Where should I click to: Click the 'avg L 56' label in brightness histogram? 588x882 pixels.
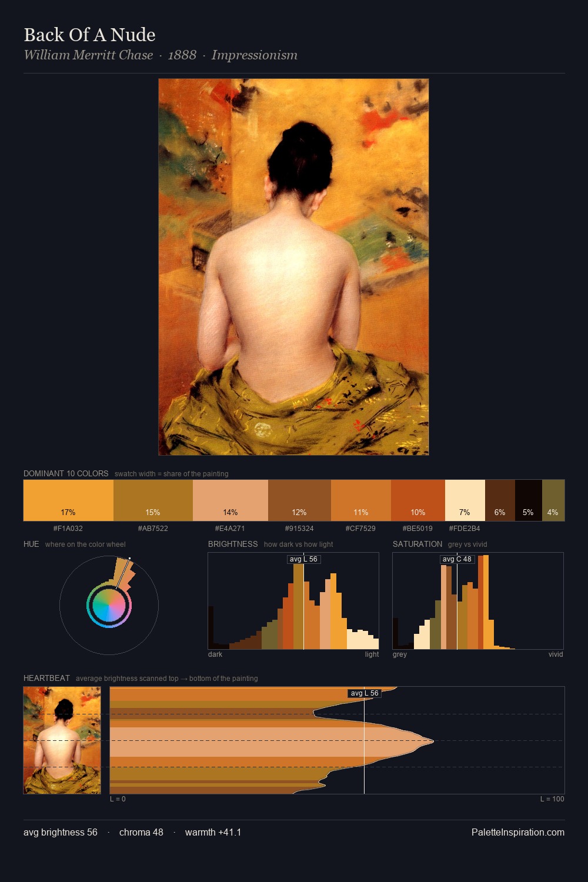pyautogui.click(x=303, y=559)
